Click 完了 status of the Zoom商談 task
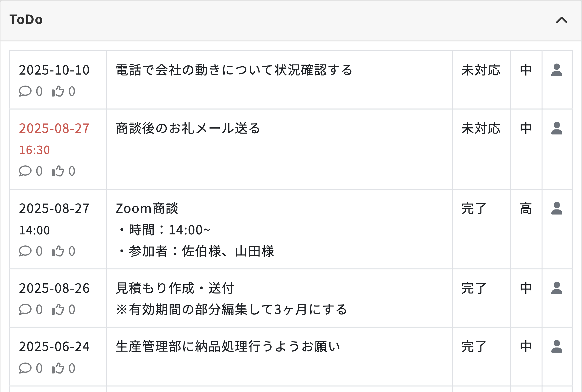The width and height of the screenshot is (582, 392). 474,209
